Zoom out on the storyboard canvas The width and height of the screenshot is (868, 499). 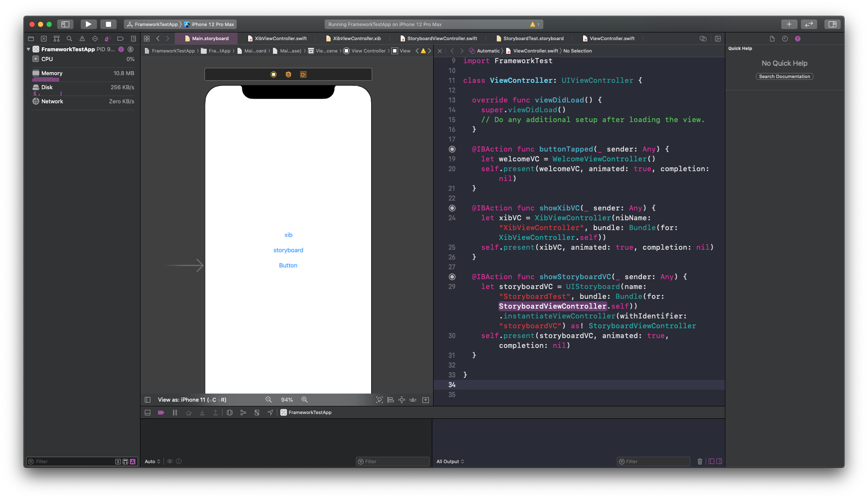269,400
